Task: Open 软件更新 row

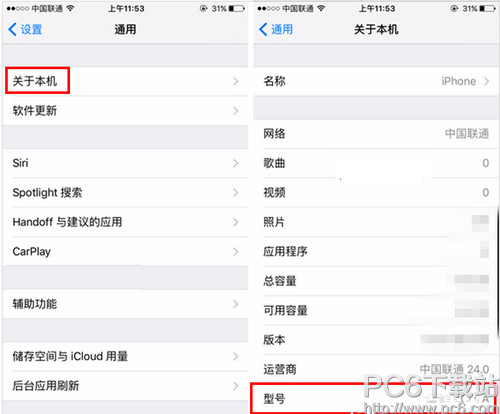Action: (x=125, y=111)
